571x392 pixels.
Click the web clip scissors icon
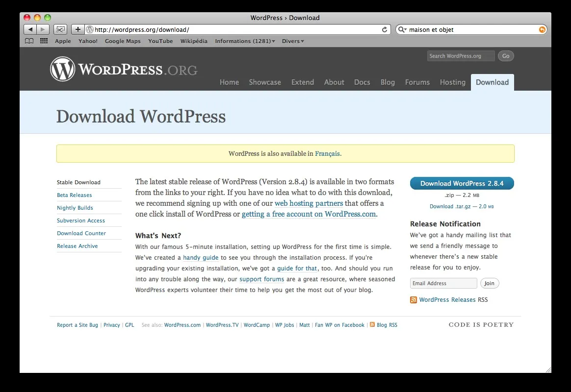60,29
